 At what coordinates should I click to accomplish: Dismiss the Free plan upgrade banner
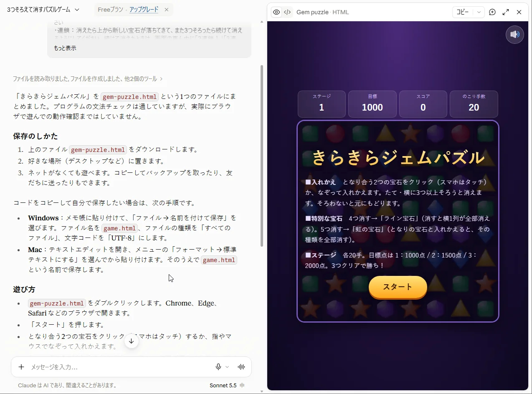click(167, 10)
